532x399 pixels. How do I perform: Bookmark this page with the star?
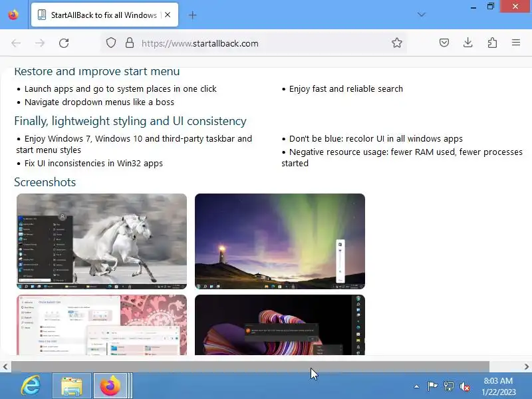[396, 43]
